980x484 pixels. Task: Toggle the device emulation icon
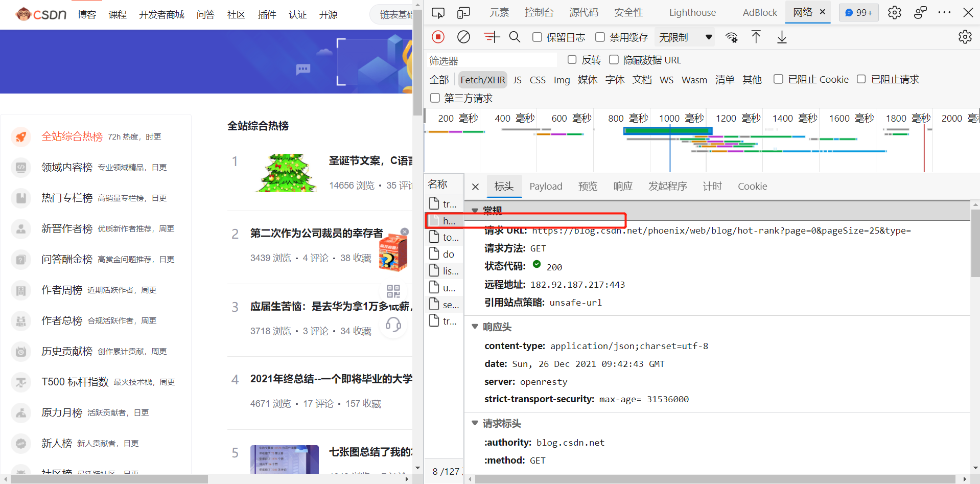point(463,13)
